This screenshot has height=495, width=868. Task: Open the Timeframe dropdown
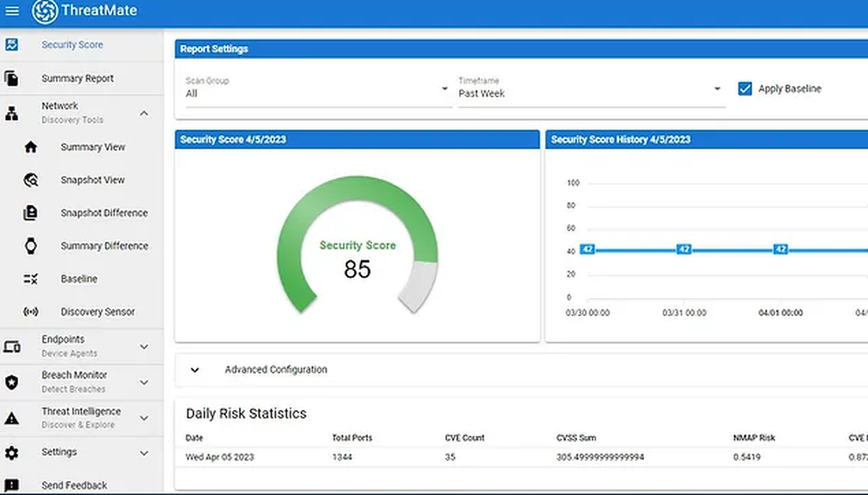pos(590,89)
